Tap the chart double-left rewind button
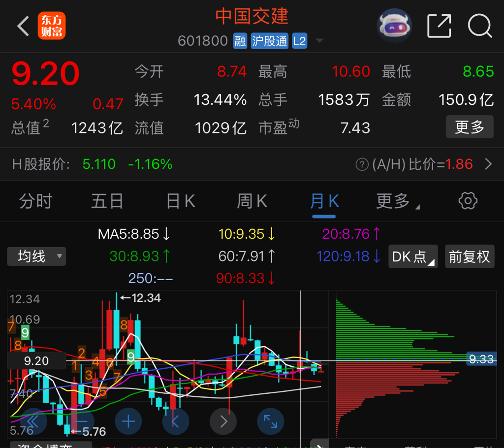Viewport: 504px width, 448px height. [33, 421]
